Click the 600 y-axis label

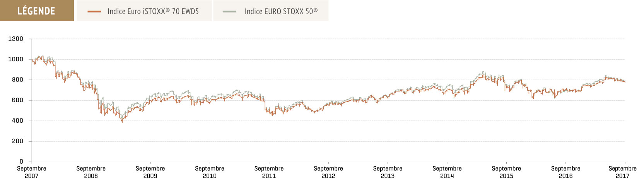[x=17, y=100]
